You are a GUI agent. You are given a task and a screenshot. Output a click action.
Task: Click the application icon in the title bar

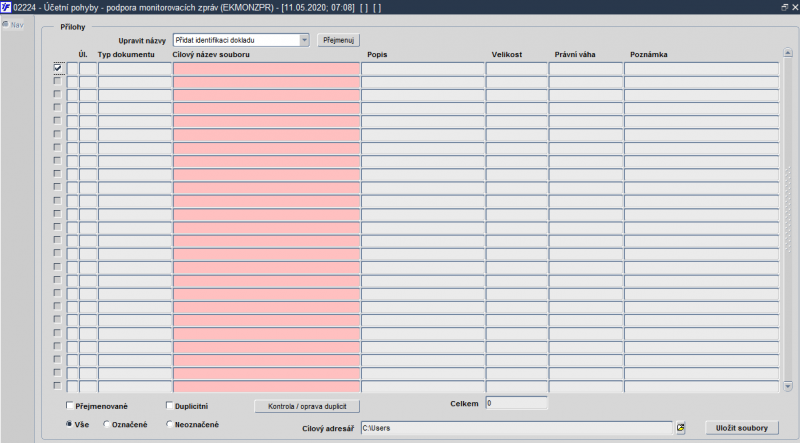tap(6, 7)
